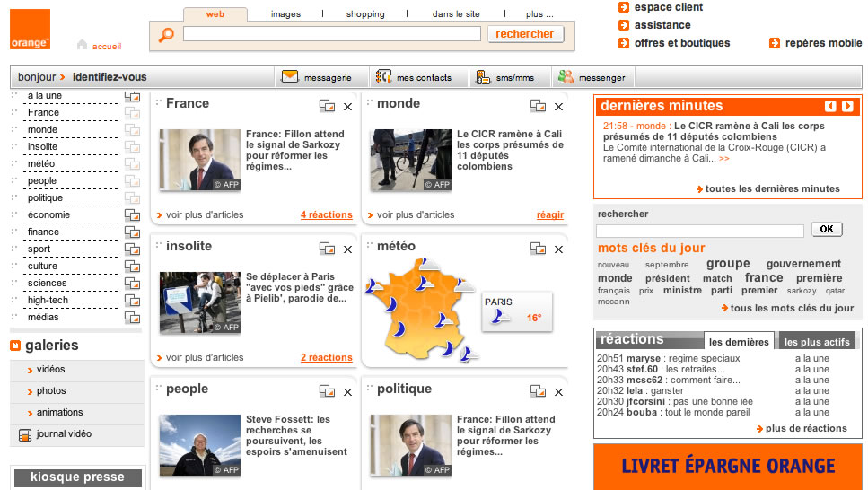The width and height of the screenshot is (868, 490).
Task: Toggle the économie module in sidebar
Action: click(x=132, y=215)
